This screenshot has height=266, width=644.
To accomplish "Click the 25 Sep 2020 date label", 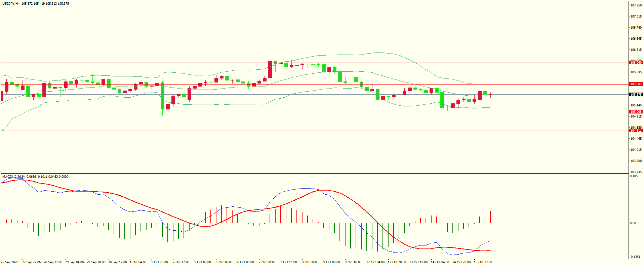I will (10, 262).
